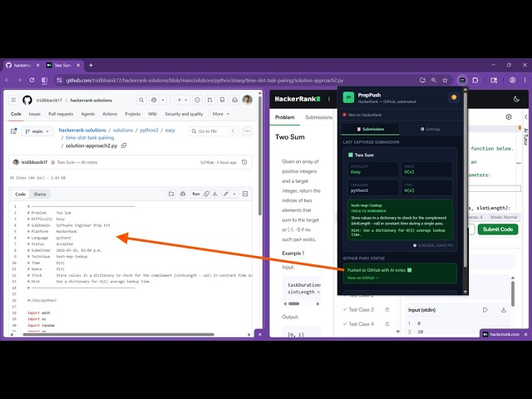The image size is (532, 399).
Task: Open the main branch selector dropdown
Action: (37, 131)
